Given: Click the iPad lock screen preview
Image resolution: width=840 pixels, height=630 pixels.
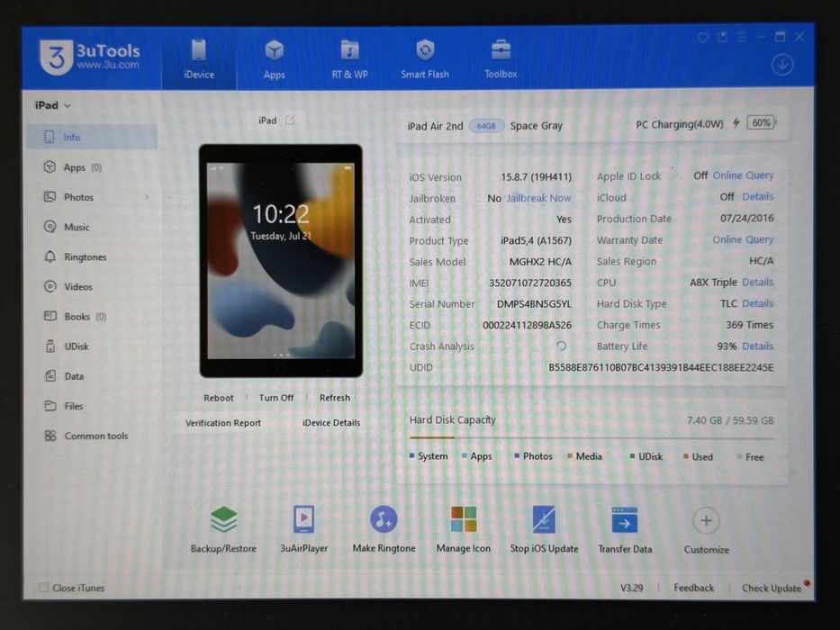Looking at the screenshot, I should point(281,260).
